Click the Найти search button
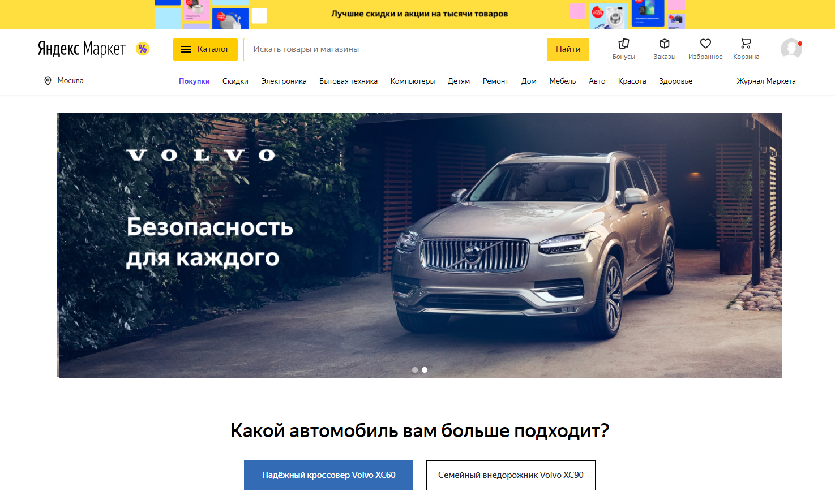This screenshot has height=504, width=835. pyautogui.click(x=568, y=49)
